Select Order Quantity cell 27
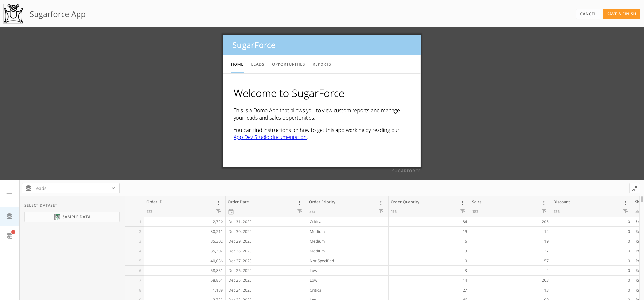 [x=429, y=290]
